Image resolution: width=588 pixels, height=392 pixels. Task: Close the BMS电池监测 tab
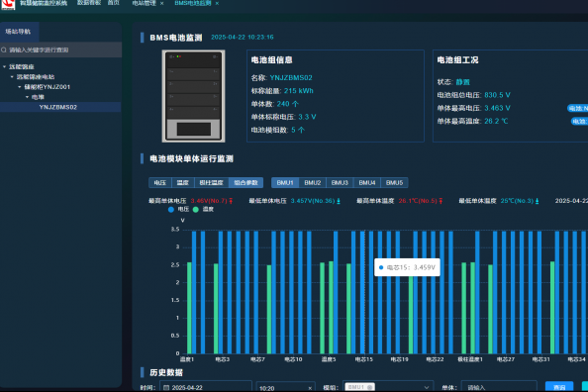point(217,3)
